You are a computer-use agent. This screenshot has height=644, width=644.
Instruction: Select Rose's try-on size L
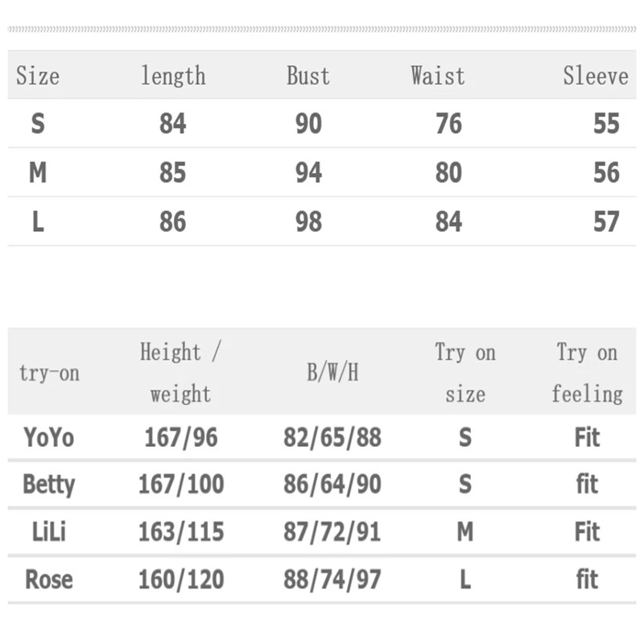coord(465,580)
